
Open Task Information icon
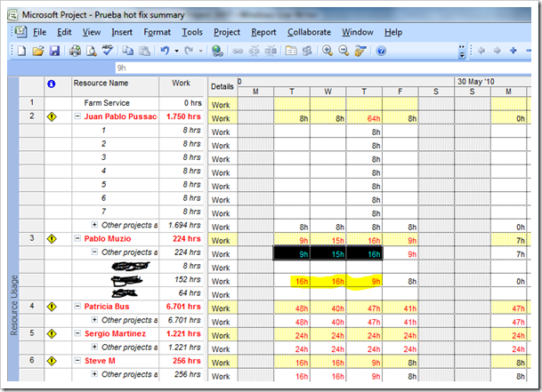click(x=291, y=51)
